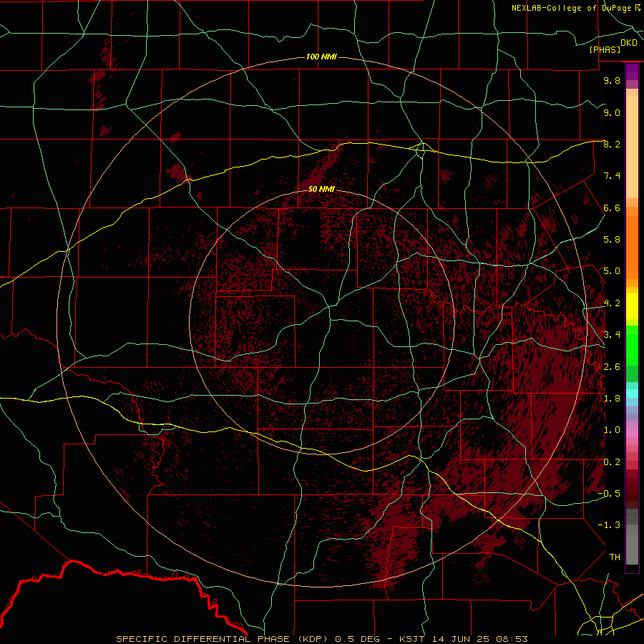Click the 1.8 scale value
This screenshot has height=644, width=644.
click(x=612, y=399)
